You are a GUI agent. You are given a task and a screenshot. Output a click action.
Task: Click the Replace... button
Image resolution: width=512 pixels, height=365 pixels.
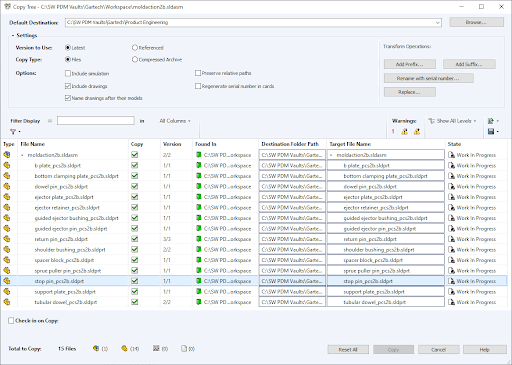(x=410, y=92)
